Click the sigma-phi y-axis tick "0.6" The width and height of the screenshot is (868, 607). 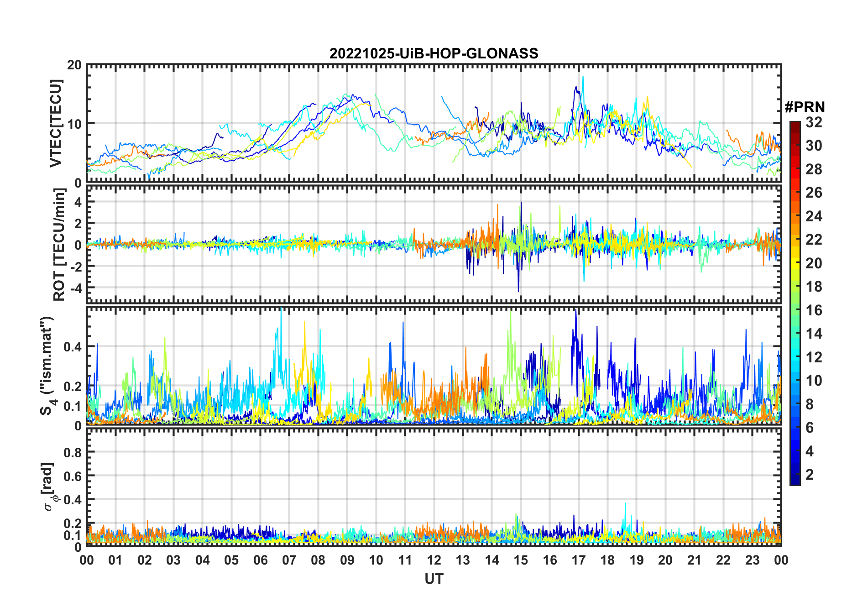pos(73,476)
